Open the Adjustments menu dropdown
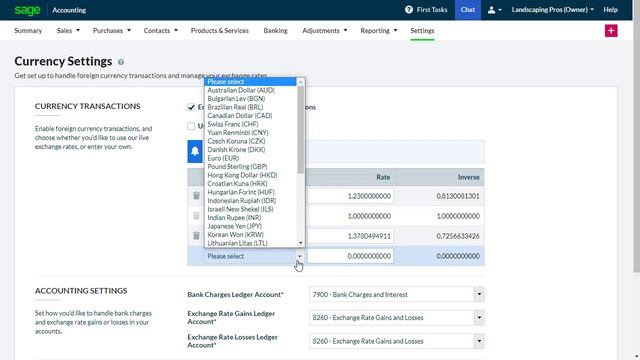 click(324, 31)
